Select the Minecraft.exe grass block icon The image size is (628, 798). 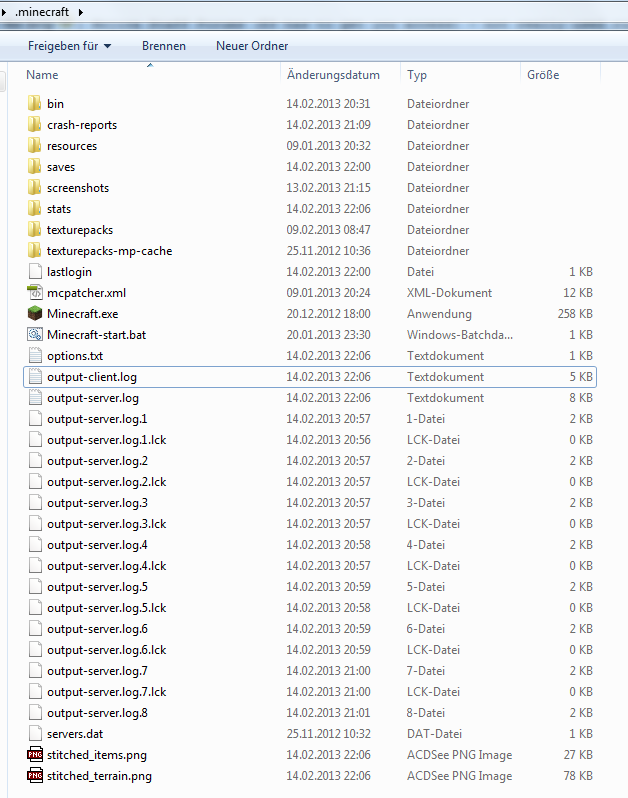(x=35, y=314)
